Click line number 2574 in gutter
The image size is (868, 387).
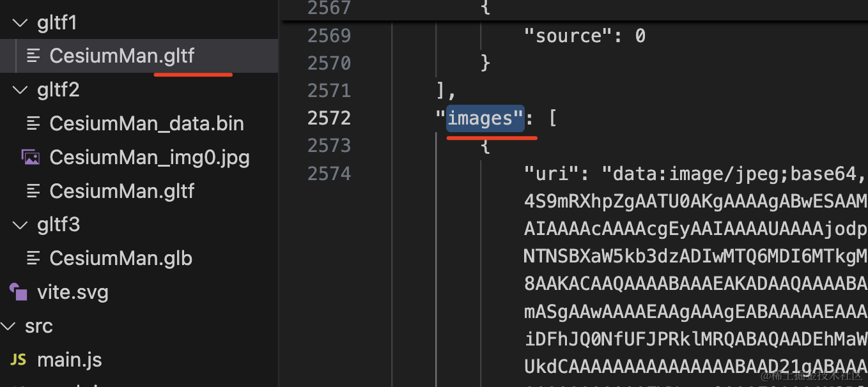point(329,173)
